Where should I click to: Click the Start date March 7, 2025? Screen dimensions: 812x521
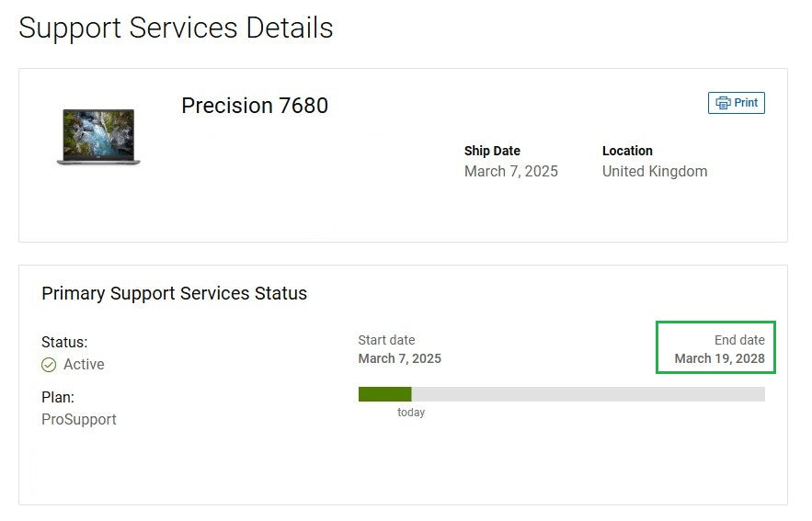(400, 358)
